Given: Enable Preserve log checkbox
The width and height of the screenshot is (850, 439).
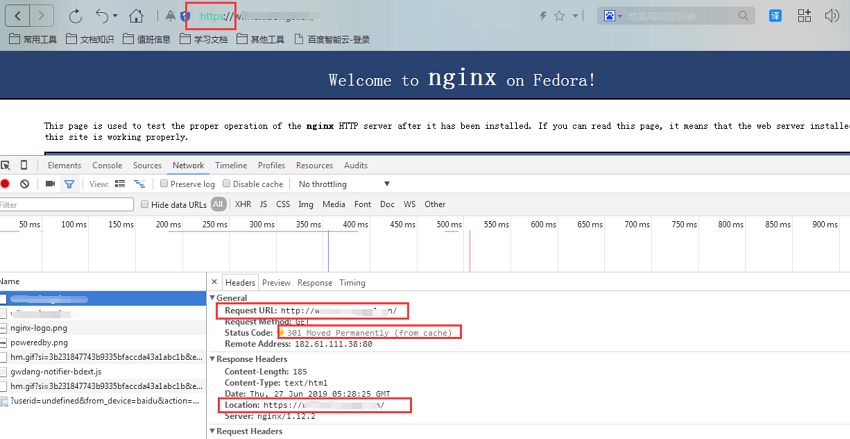Looking at the screenshot, I should point(164,184).
